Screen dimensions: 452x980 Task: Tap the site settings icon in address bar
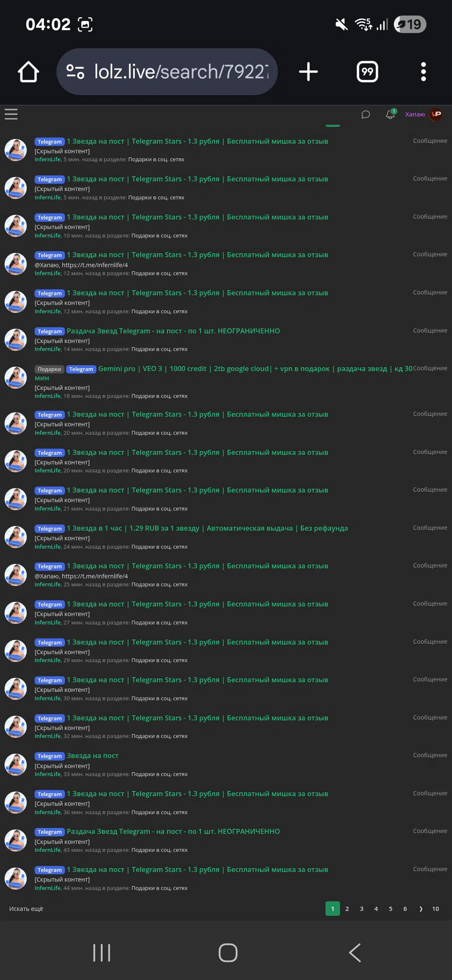coord(75,72)
